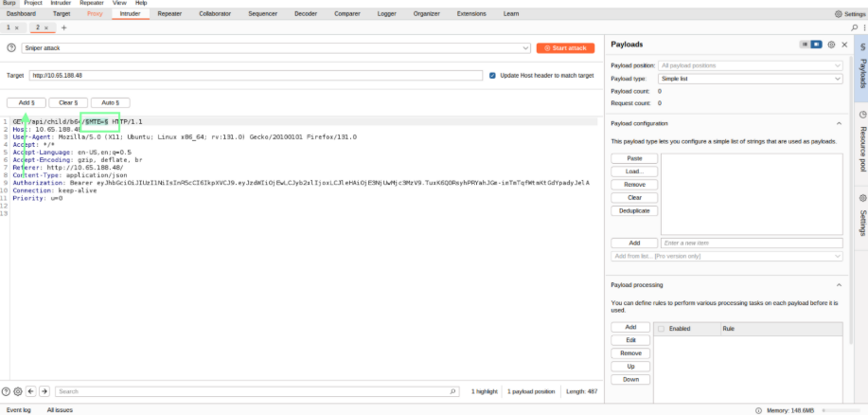Image resolution: width=868 pixels, height=415 pixels.
Task: Click the Add § button
Action: pos(26,101)
